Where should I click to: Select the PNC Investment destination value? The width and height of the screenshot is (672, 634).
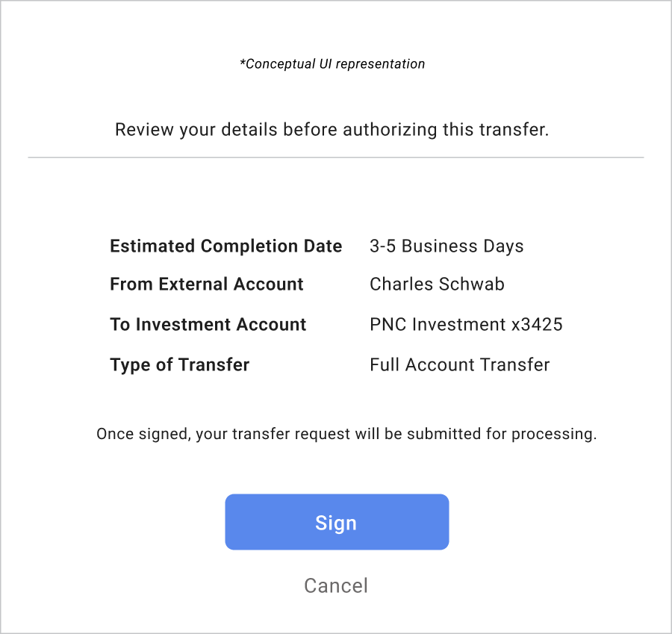pos(466,325)
